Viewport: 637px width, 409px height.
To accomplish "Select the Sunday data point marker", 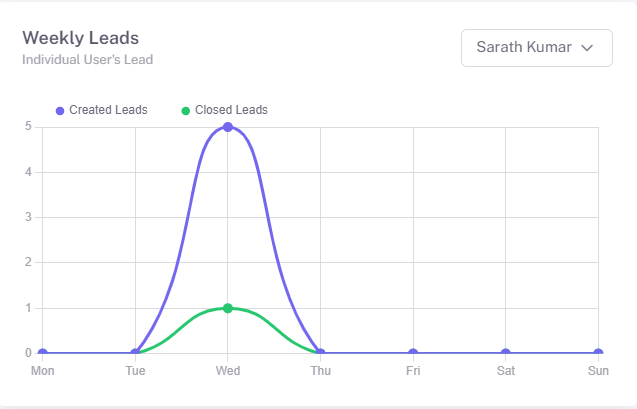I will [x=598, y=353].
